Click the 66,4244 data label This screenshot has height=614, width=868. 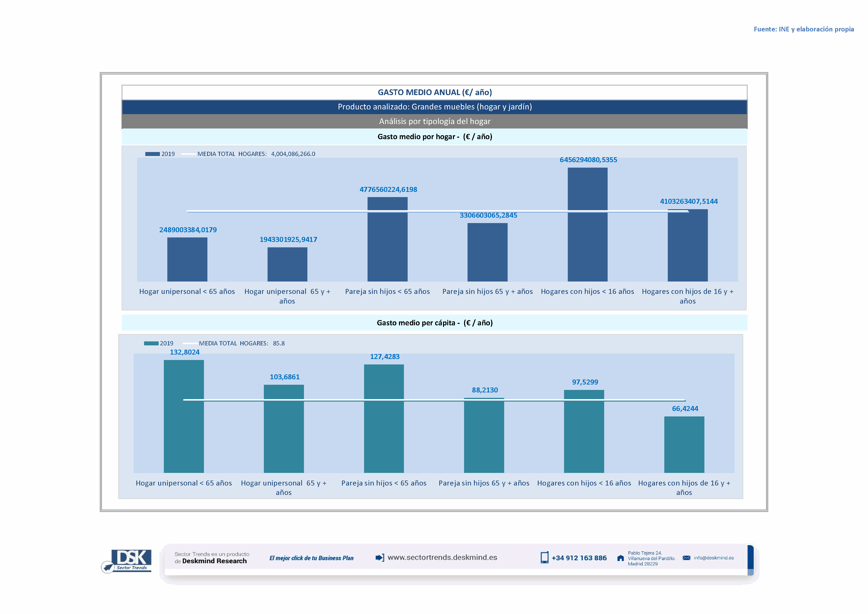click(x=685, y=409)
